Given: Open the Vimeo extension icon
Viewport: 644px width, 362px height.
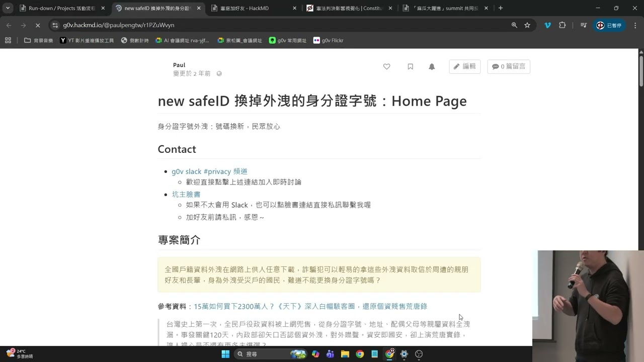Looking at the screenshot, I should point(547,25).
